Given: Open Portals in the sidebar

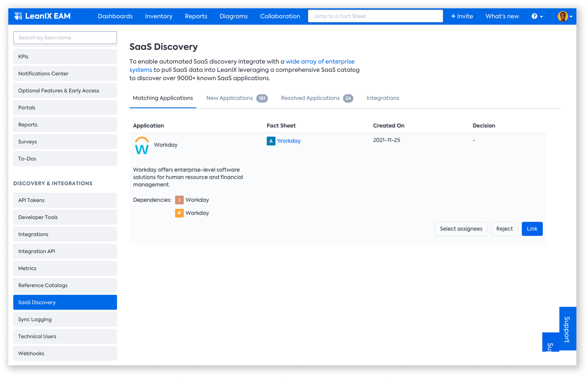Looking at the screenshot, I should [x=65, y=108].
